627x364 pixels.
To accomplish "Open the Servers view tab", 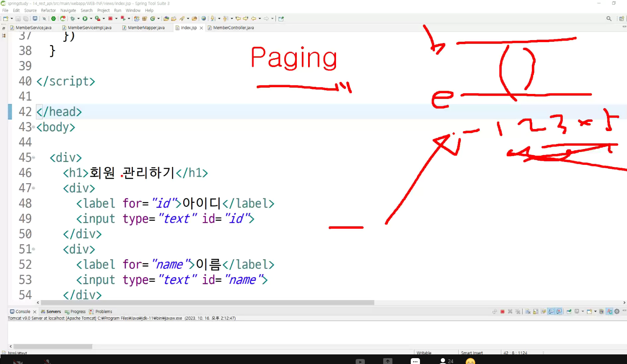I will point(51,311).
